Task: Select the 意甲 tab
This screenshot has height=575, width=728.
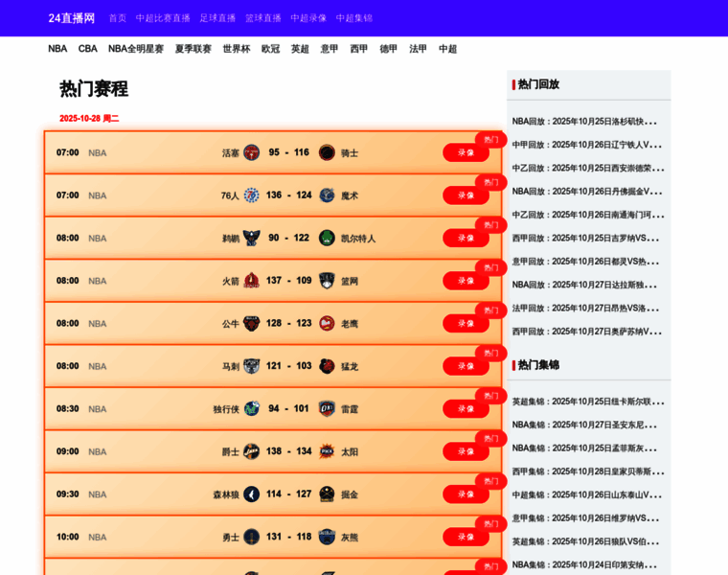Action: (x=330, y=49)
